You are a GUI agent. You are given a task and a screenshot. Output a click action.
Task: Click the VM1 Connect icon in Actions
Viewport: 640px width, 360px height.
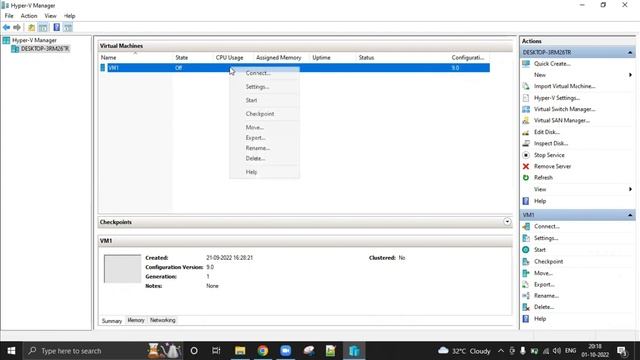pos(526,226)
